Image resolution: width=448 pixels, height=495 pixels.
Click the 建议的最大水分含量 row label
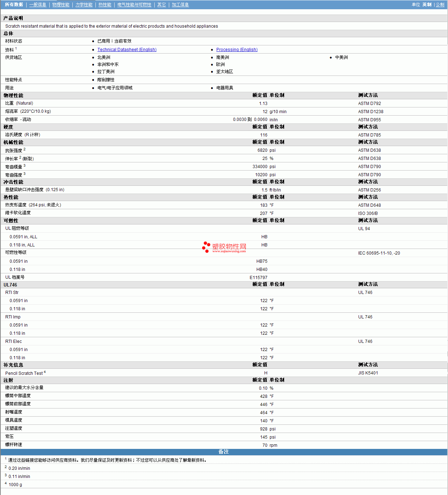click(x=24, y=388)
